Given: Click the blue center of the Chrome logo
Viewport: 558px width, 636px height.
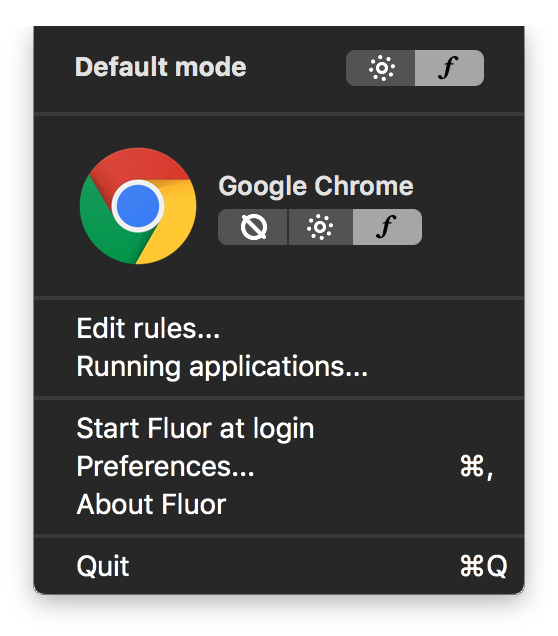Looking at the screenshot, I should click(138, 206).
